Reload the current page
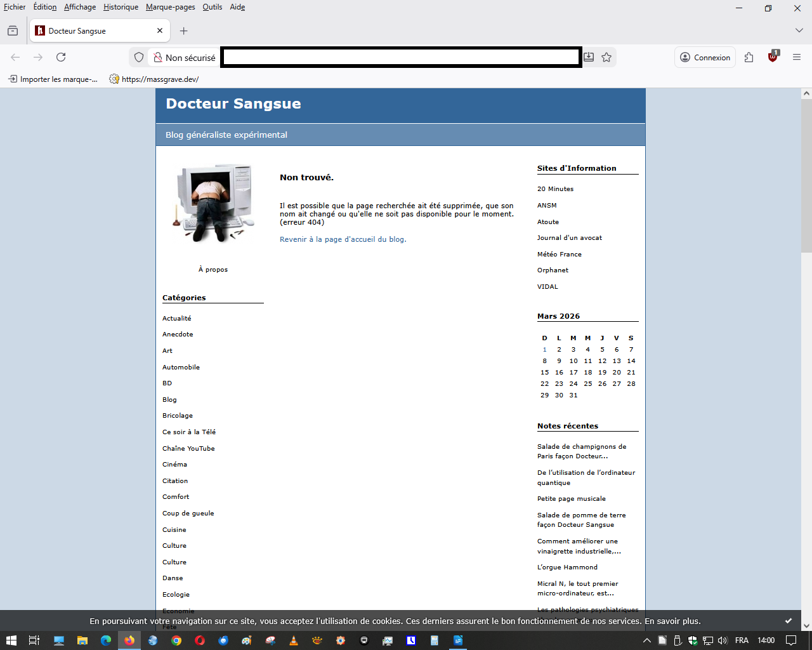This screenshot has width=812, height=650. coord(61,57)
